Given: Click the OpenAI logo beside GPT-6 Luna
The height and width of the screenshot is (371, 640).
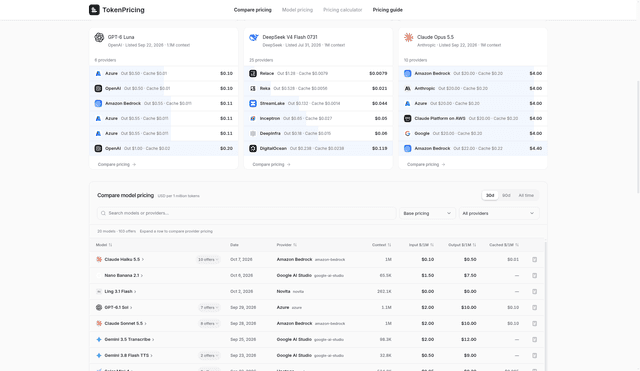Looking at the screenshot, I should point(99,38).
